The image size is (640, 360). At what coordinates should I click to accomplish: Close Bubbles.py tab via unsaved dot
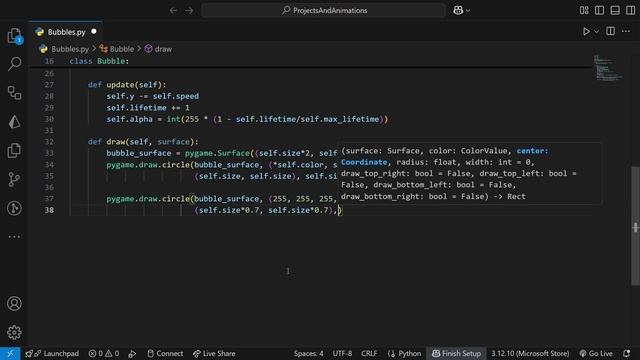(x=94, y=31)
